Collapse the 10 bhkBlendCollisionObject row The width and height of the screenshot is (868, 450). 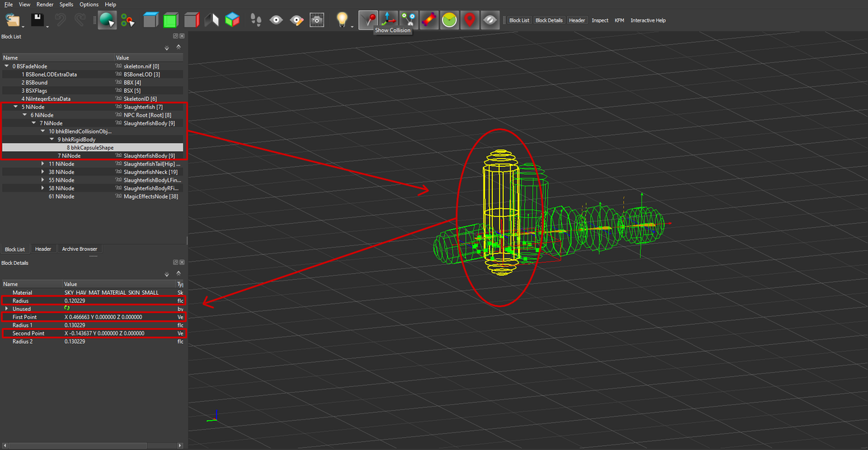43,131
